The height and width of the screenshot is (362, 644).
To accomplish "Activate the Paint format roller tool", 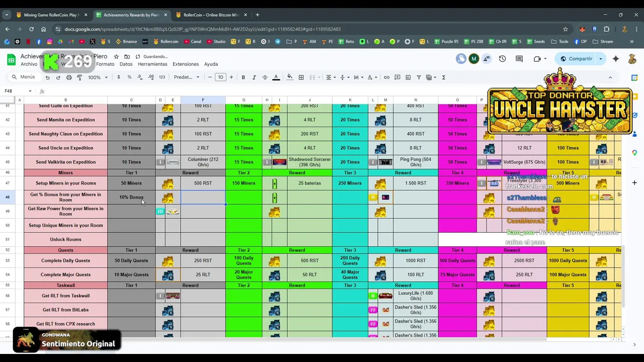I will point(79,77).
